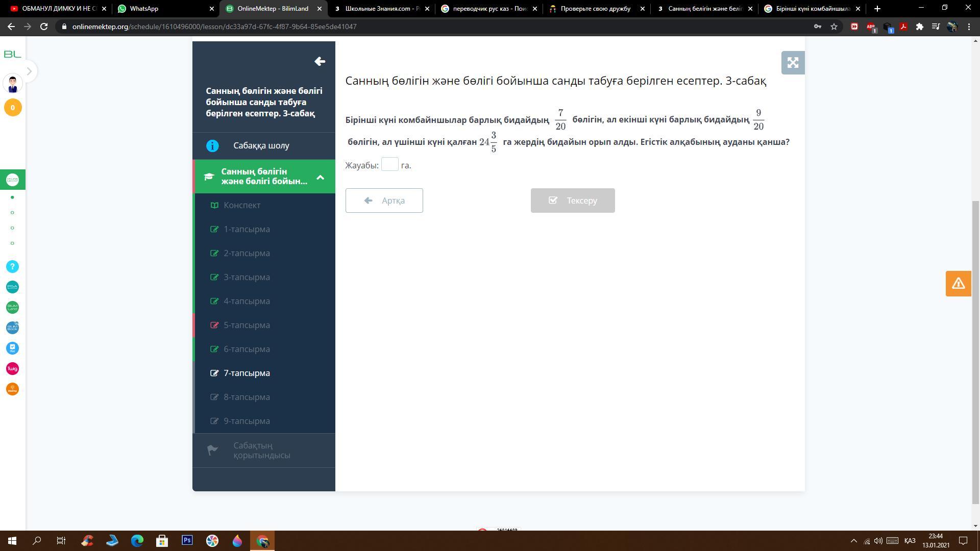The image size is (980, 551).
Task: Open Chrome extensions puzzle icon
Action: (x=919, y=27)
